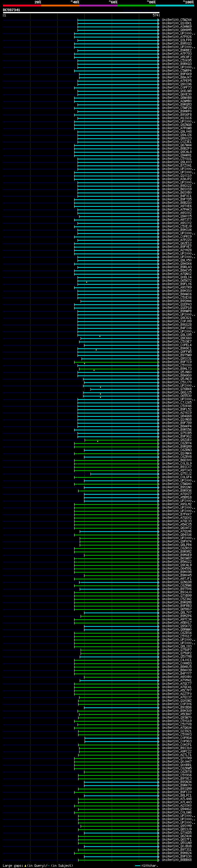197x868 pixels.
Task: Click hit label UniRef100_B9MXQ3
Action: [x=176, y=43]
